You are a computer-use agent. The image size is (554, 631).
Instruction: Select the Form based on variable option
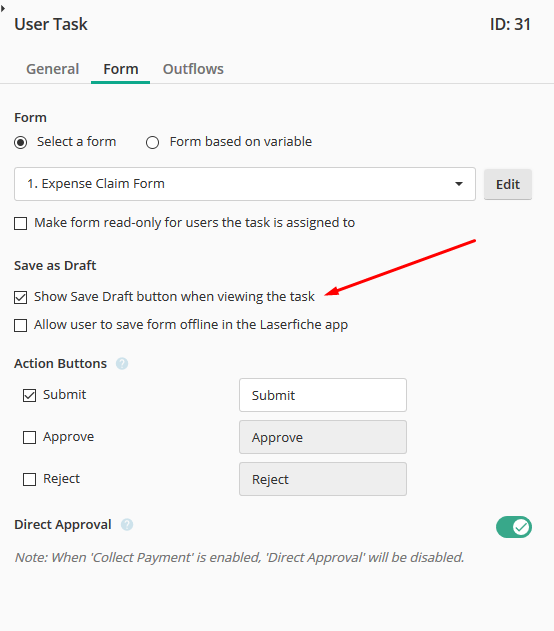click(152, 142)
